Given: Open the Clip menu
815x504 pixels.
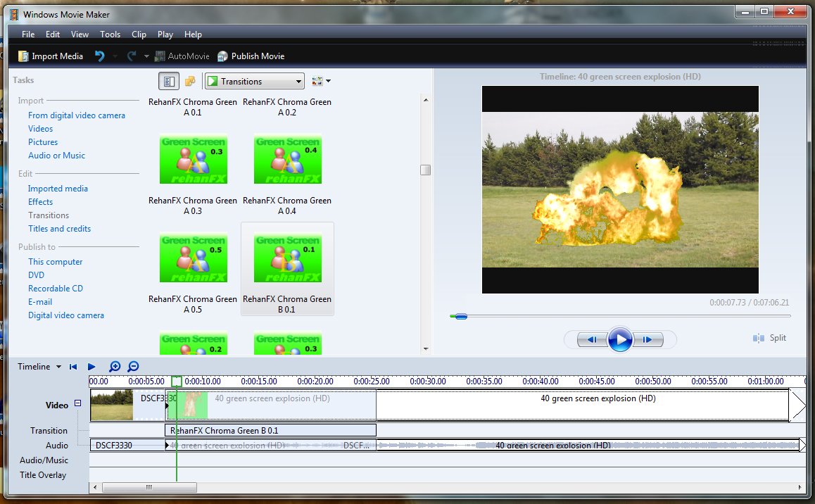Looking at the screenshot, I should [x=139, y=34].
